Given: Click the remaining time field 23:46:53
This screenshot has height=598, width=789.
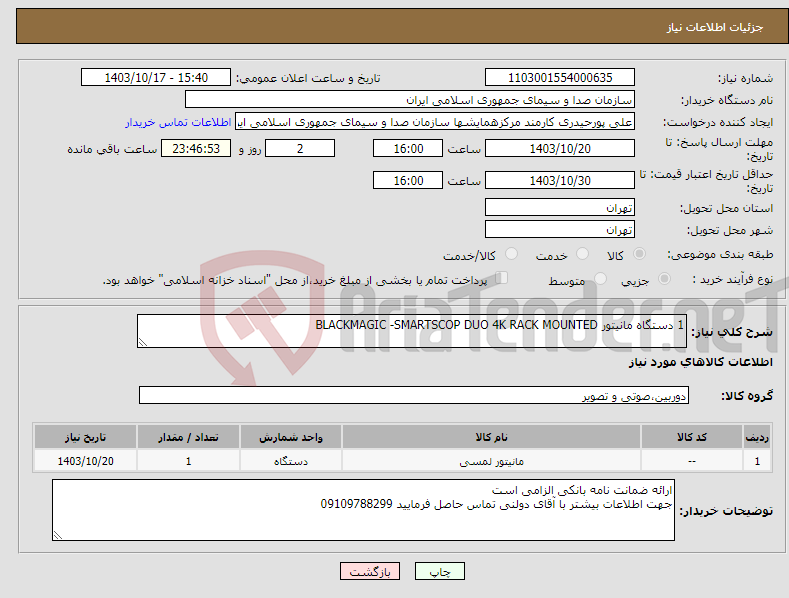Looking at the screenshot, I should 196,148.
